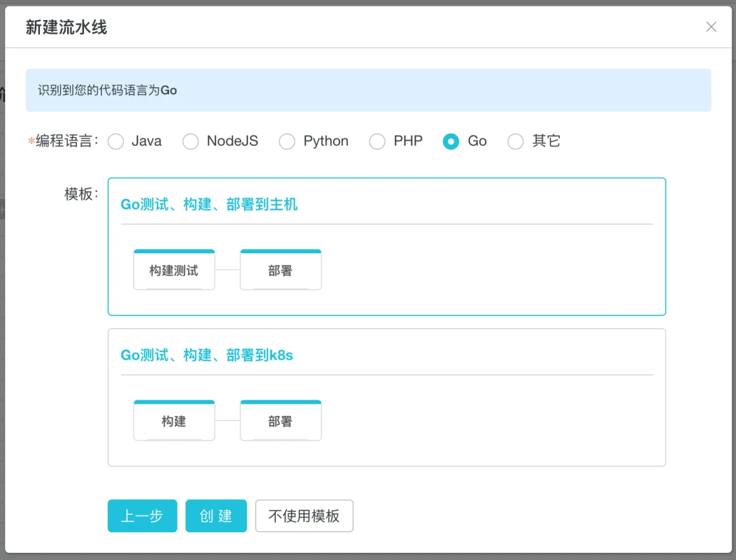Click 部署 stage in the k8s template
736x560 pixels.
coord(281,420)
